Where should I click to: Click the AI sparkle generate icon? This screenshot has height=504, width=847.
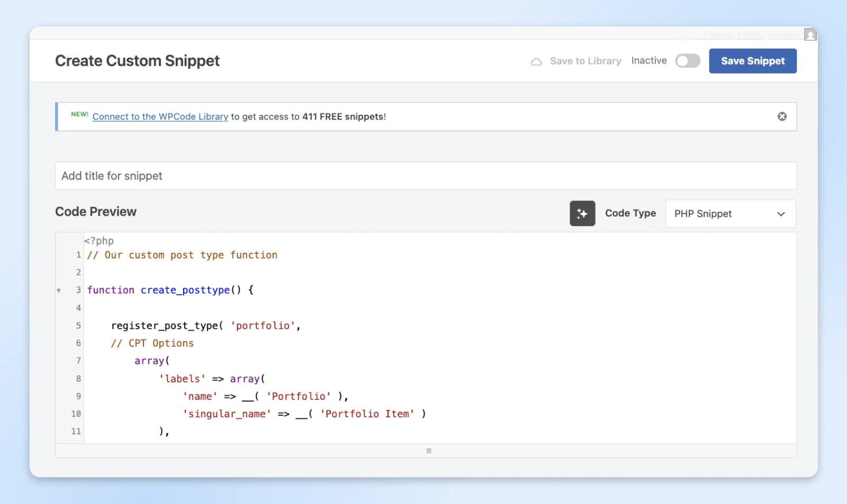[582, 214]
